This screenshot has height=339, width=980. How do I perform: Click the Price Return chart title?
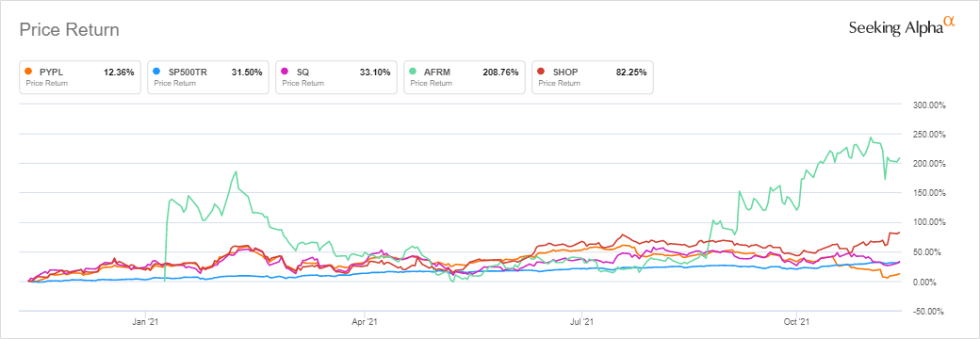[70, 29]
